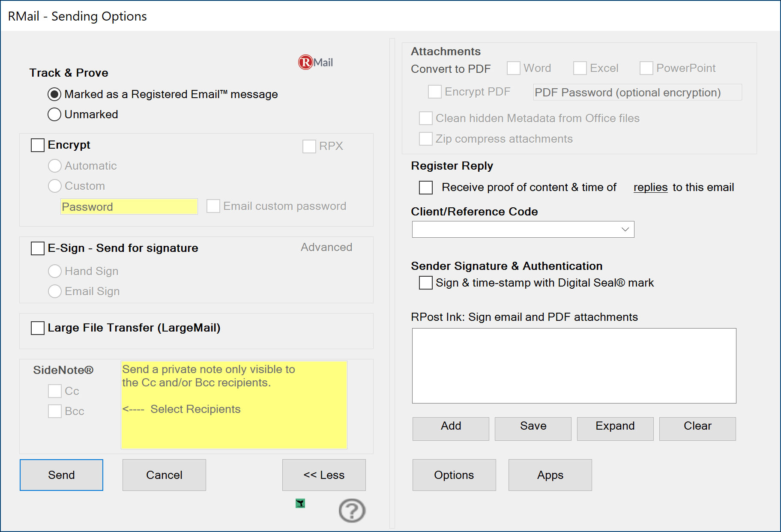Open the replies hyperlink

click(650, 187)
